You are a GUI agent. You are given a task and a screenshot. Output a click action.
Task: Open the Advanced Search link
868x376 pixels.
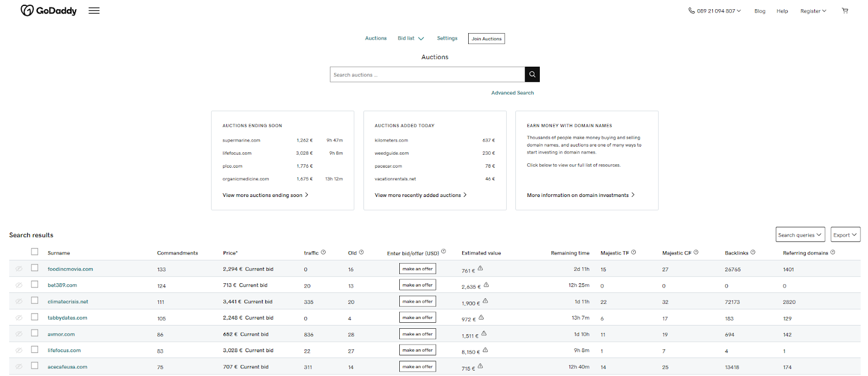coord(512,93)
